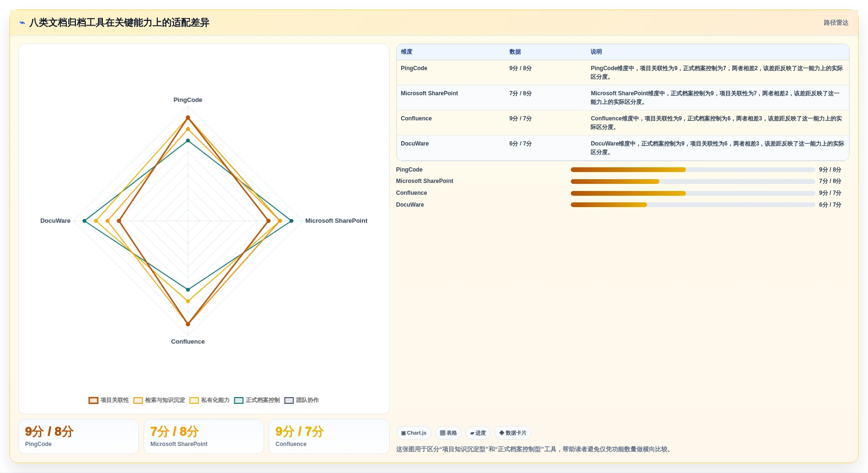Viewport: 868px width, 473px height.
Task: Click the blue title icon beside the heading
Action: [22, 23]
